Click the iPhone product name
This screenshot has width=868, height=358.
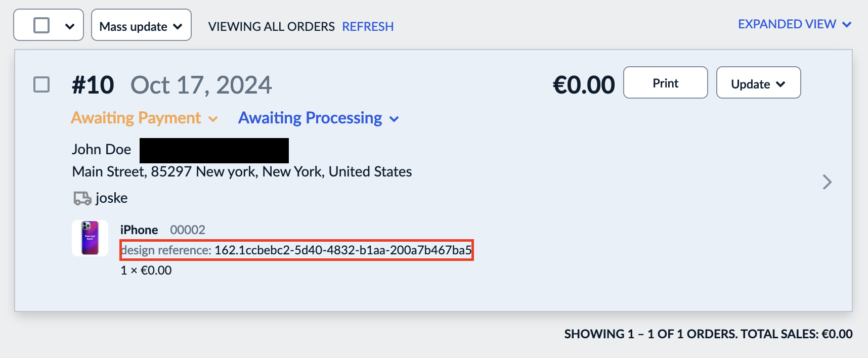coord(139,230)
